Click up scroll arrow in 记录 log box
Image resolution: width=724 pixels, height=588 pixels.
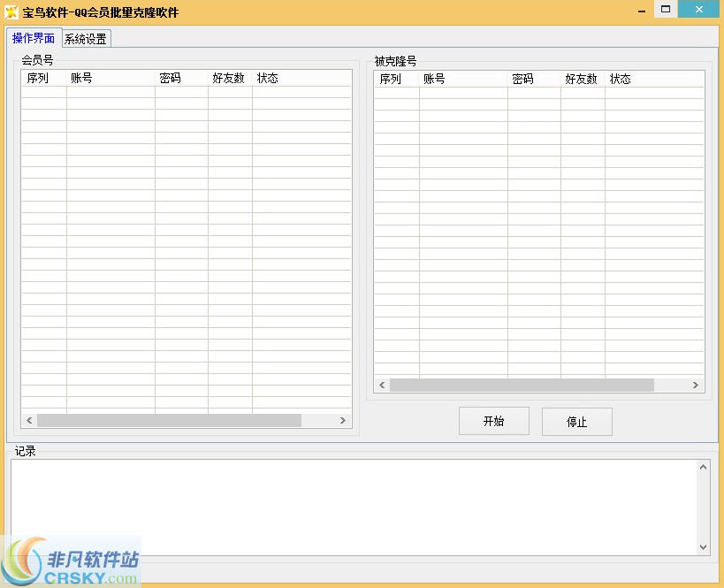703,467
